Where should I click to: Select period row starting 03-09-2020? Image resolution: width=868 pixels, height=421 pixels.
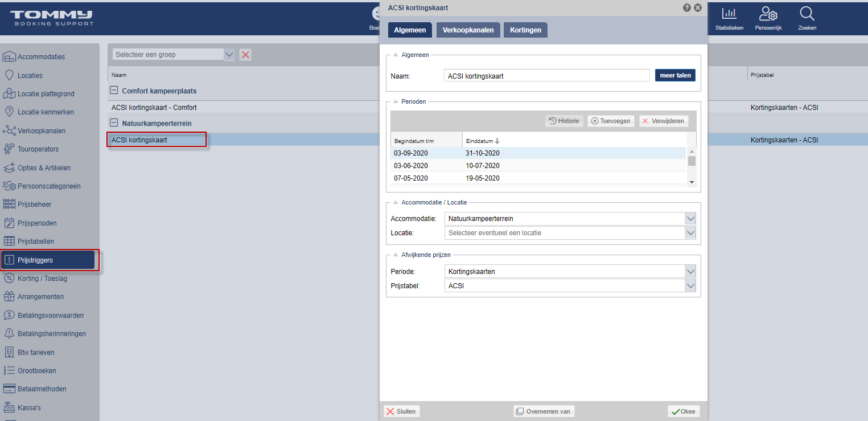pos(538,153)
